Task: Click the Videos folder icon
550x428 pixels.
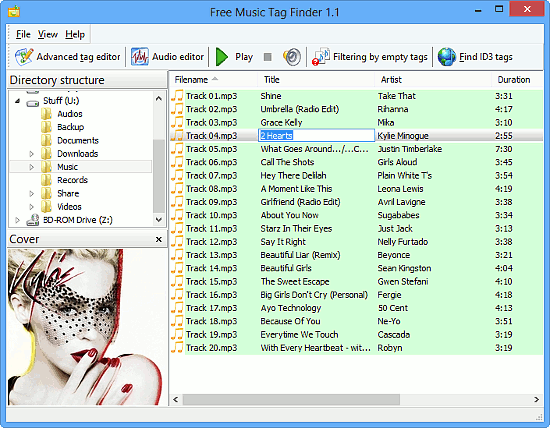Action: tap(46, 207)
